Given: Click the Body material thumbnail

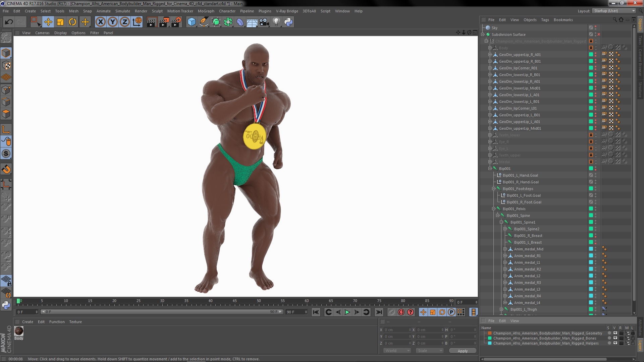Looking at the screenshot, I should click(19, 331).
